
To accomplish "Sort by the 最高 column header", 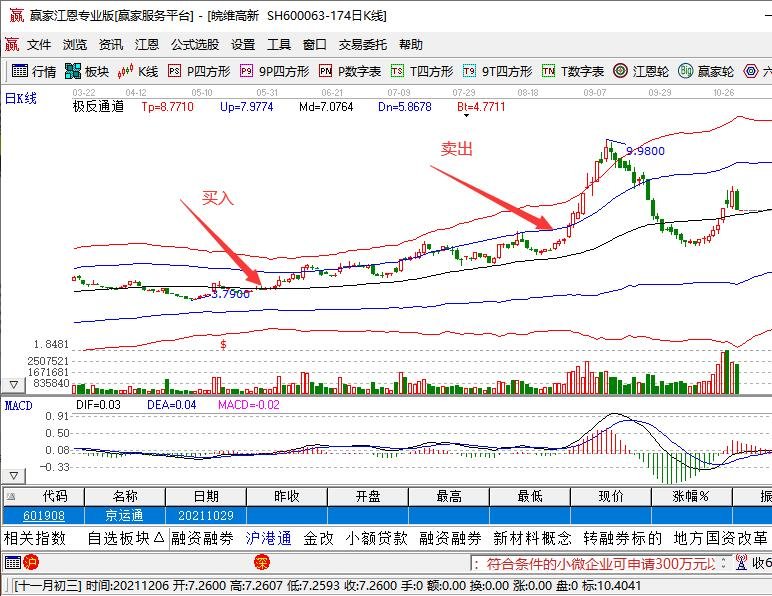I will (449, 497).
